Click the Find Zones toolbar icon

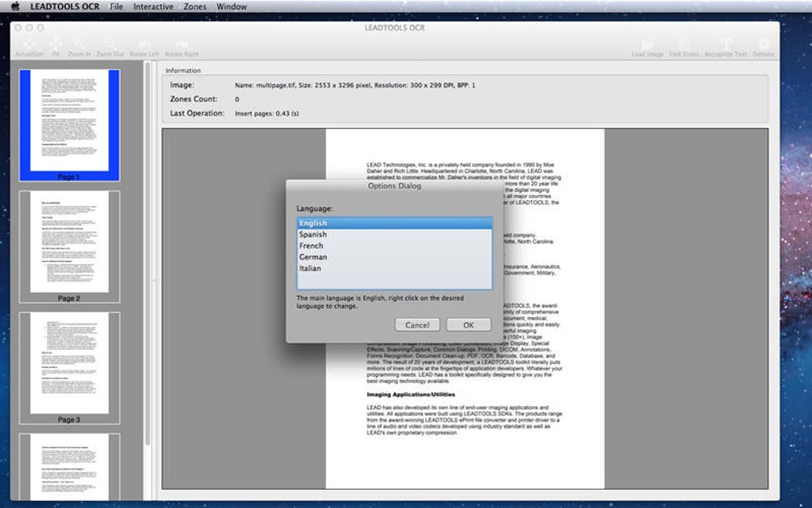[x=684, y=49]
